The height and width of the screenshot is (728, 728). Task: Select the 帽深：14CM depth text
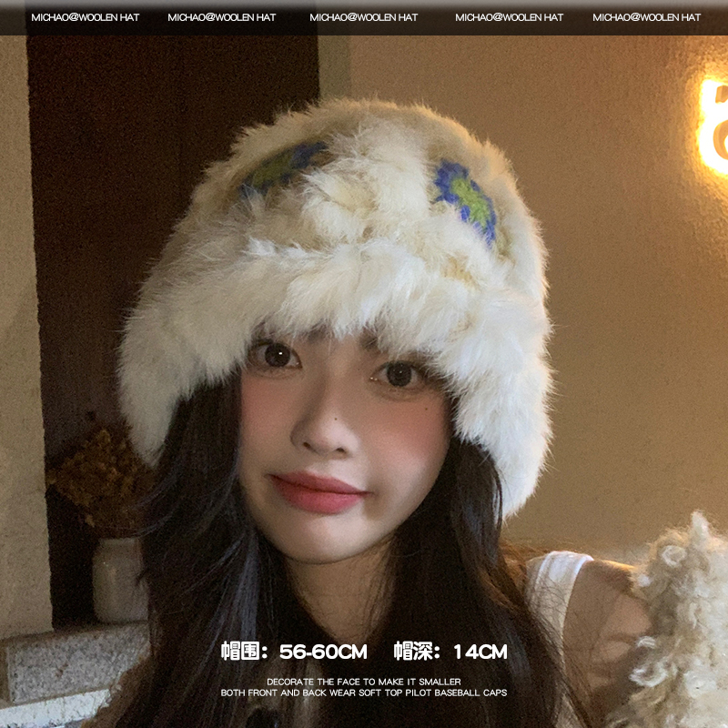(x=450, y=652)
